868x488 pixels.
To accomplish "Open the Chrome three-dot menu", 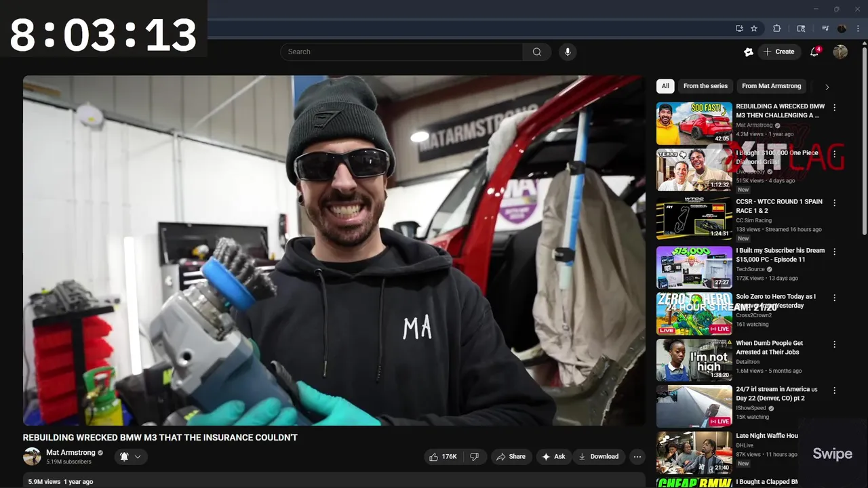I will tap(858, 28).
